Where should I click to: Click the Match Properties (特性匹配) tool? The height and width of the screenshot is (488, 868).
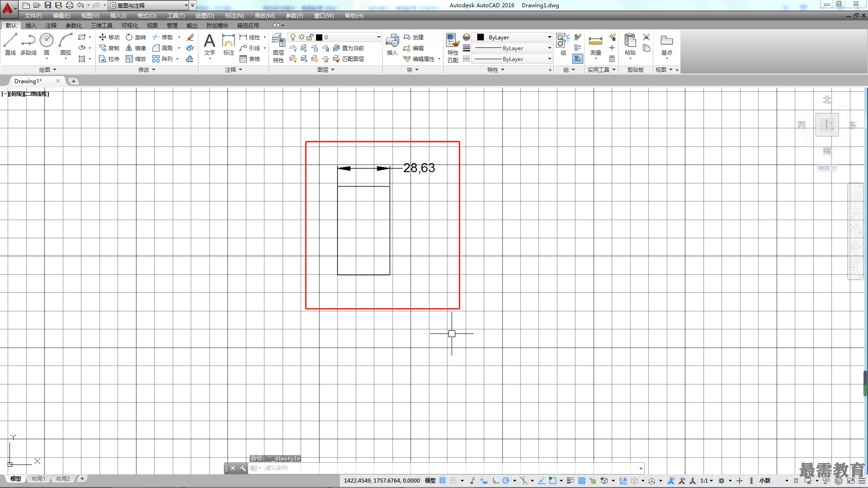(453, 48)
